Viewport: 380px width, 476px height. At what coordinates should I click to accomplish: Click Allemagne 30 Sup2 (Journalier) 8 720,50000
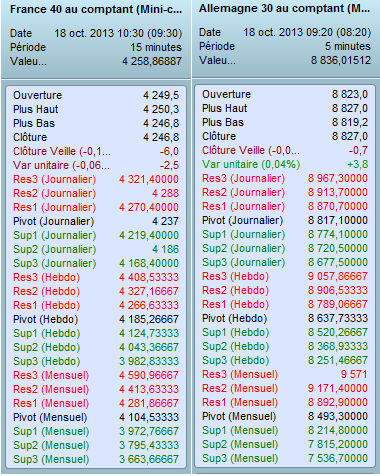point(285,248)
